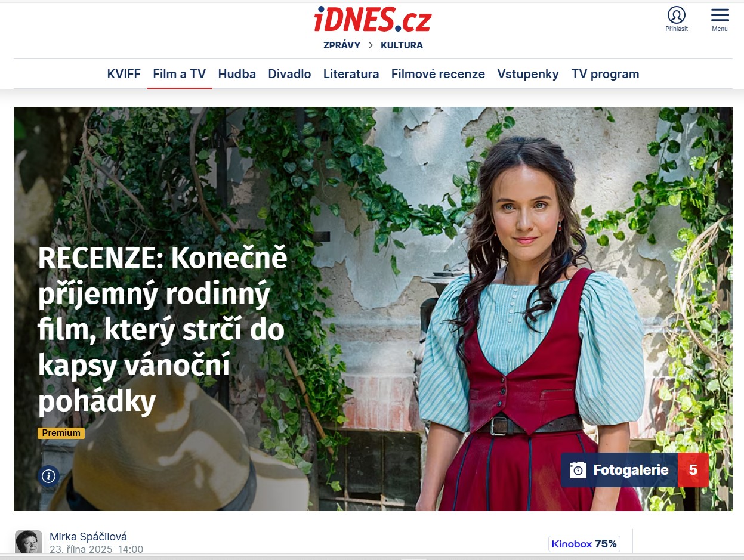Screen dimensions: 744x560
Task: Open the Literatura section
Action: click(351, 74)
